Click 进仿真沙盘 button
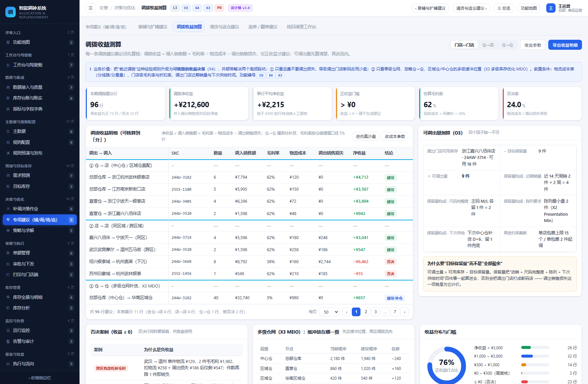This screenshot has height=384, width=588. [366, 136]
